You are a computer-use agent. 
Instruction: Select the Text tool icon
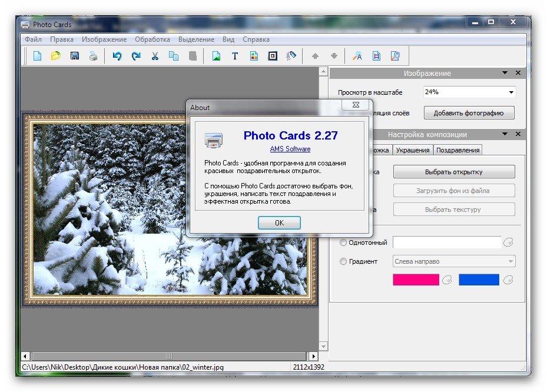click(x=235, y=57)
